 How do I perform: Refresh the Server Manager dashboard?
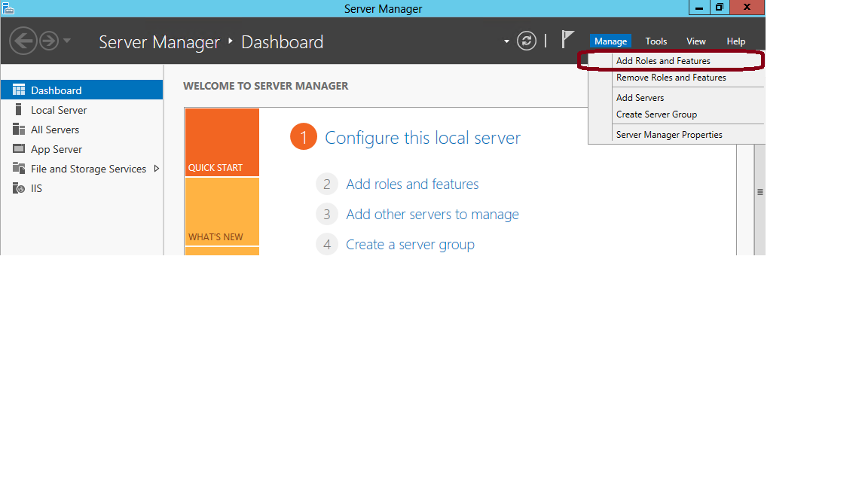pyautogui.click(x=527, y=41)
